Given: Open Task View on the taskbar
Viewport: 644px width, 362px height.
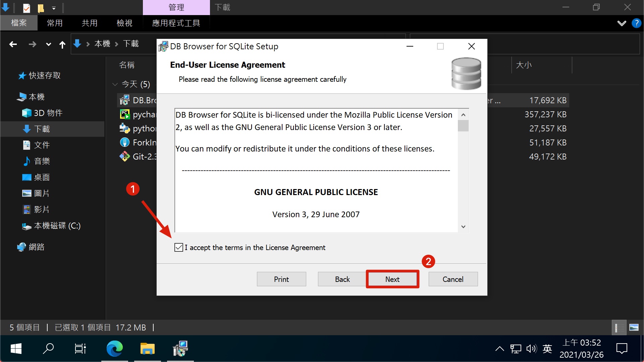Looking at the screenshot, I should (80, 349).
